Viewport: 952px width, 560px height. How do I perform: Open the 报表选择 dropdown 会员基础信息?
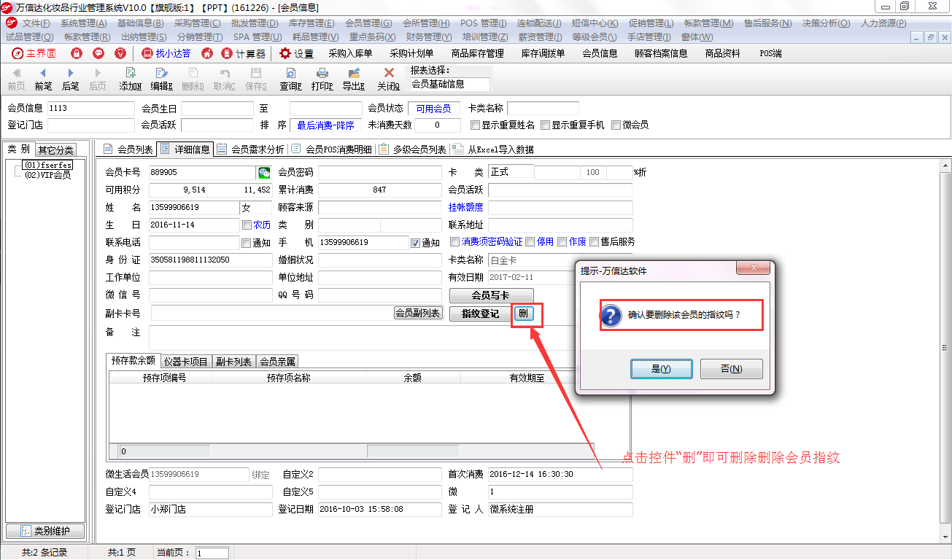(449, 84)
